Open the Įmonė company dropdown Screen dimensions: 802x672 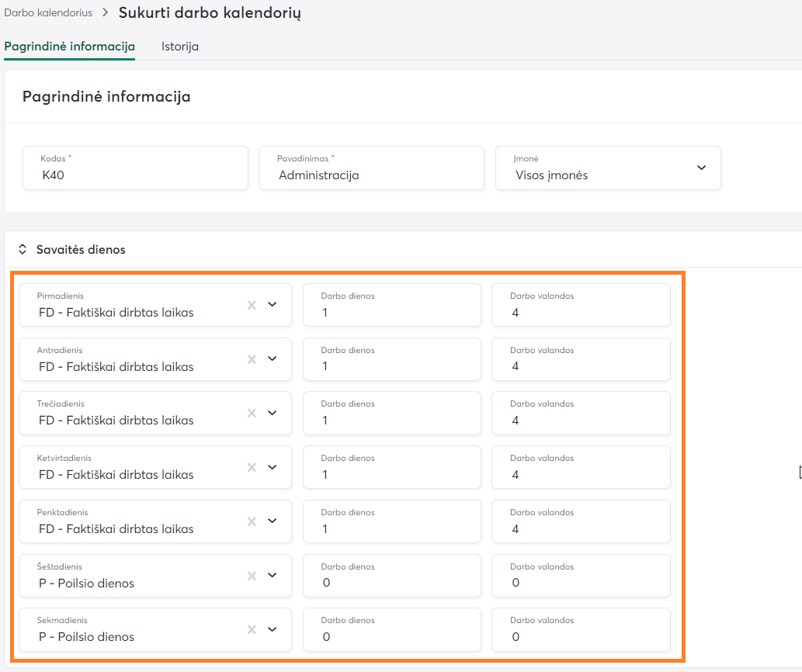700,168
